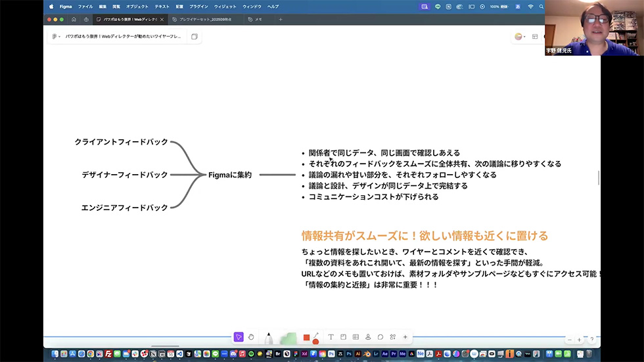Open the Figma application menu
The image size is (644, 362).
pyautogui.click(x=66, y=7)
